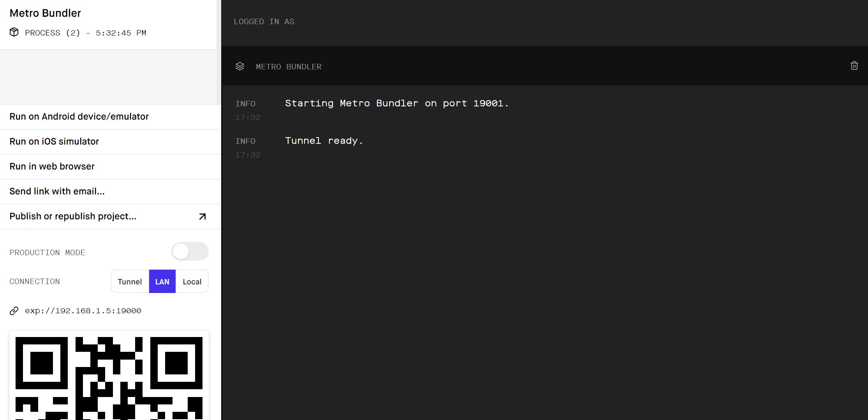The image size is (868, 420).
Task: Open Publish or republish project
Action: (111, 217)
